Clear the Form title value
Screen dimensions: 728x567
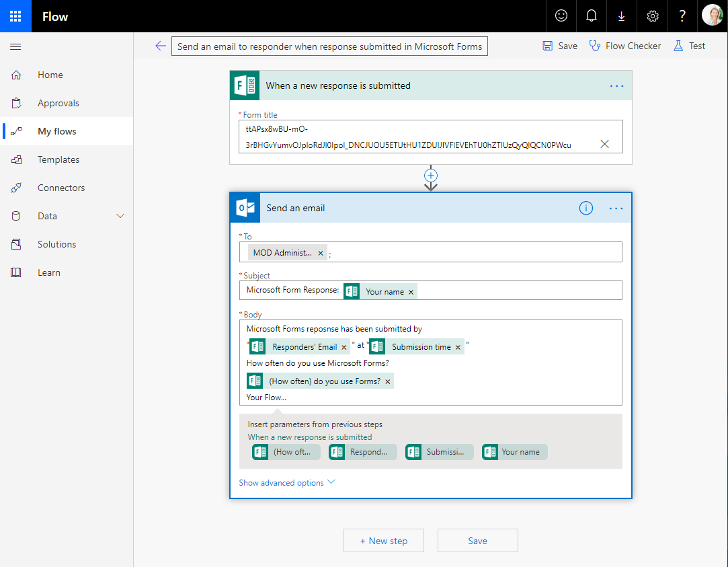tap(604, 144)
